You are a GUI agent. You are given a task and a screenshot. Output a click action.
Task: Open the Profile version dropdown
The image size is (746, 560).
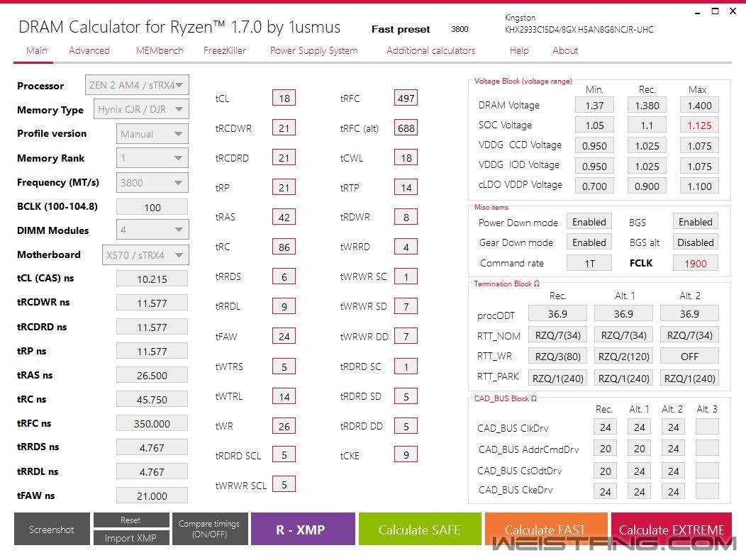pos(152,134)
